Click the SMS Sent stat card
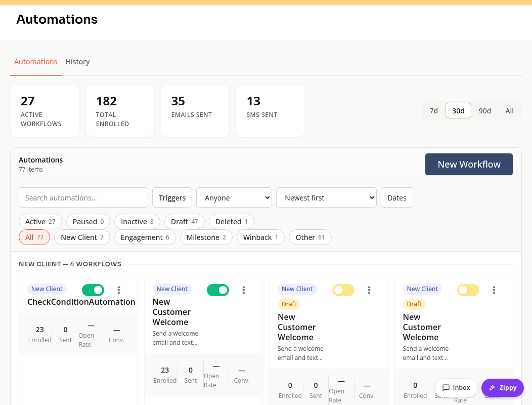Viewport: 532px width, 405px height. (271, 111)
